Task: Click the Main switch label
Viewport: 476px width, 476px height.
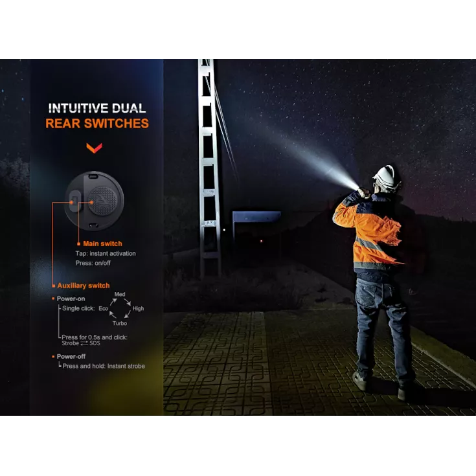Action: click(x=102, y=244)
